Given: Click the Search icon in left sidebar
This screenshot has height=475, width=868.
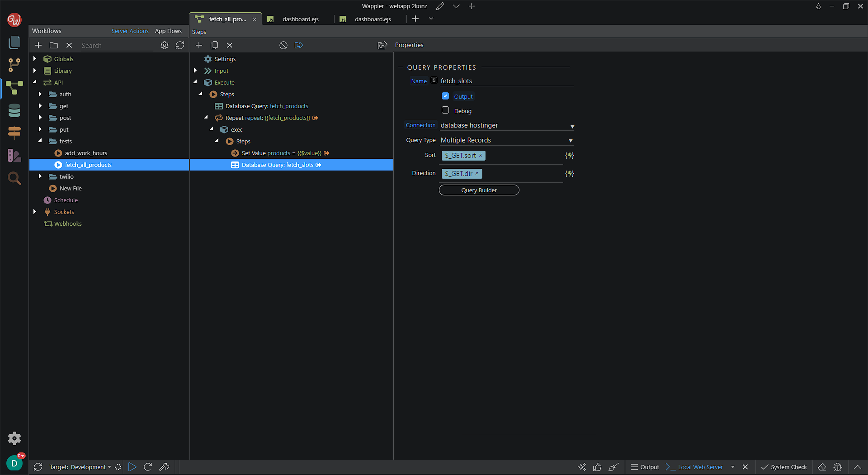Looking at the screenshot, I should (14, 179).
